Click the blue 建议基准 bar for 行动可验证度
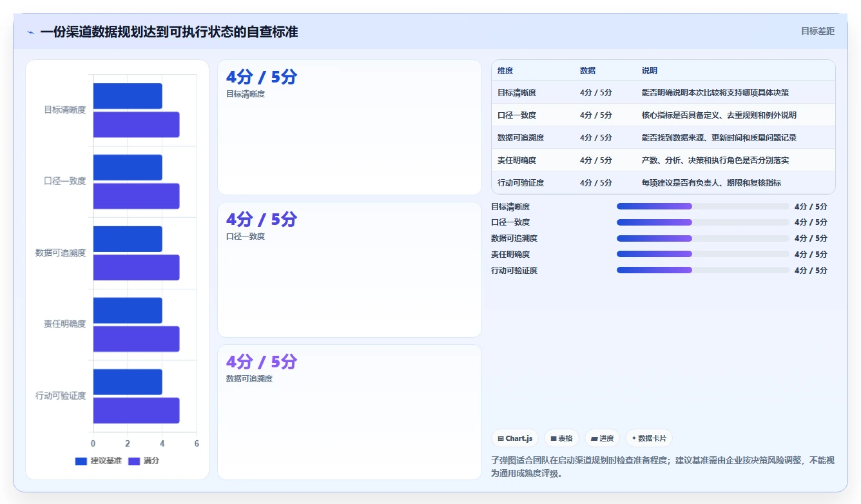Screen dimensions: 861x504 point(128,382)
